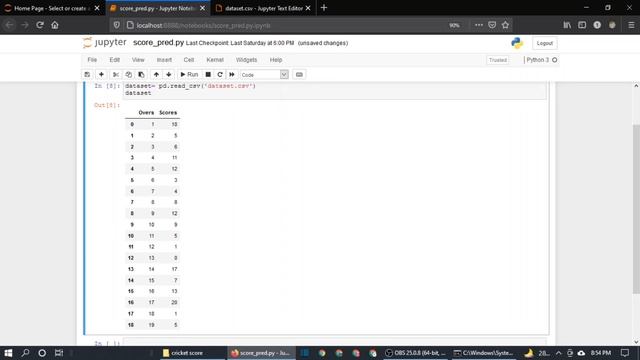
Task: Open the Windows Start menu
Action: (8, 353)
